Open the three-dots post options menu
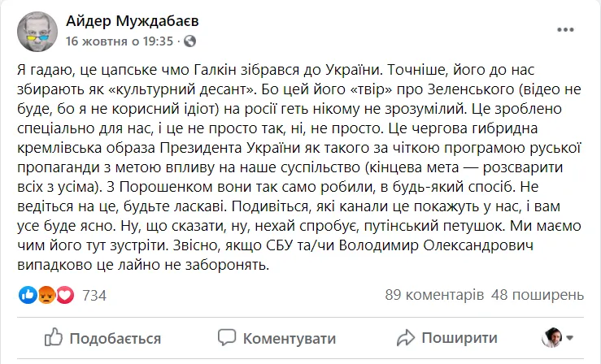The width and height of the screenshot is (601, 364). (x=566, y=31)
